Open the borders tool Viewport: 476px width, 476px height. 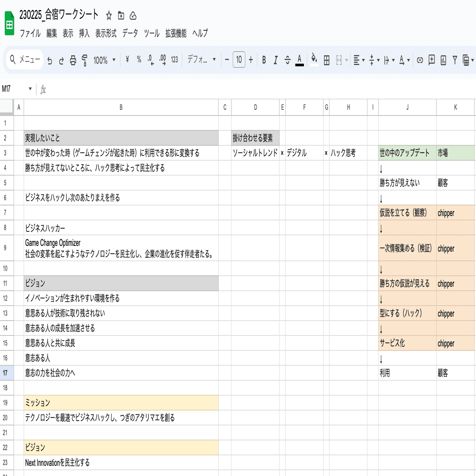(x=327, y=60)
